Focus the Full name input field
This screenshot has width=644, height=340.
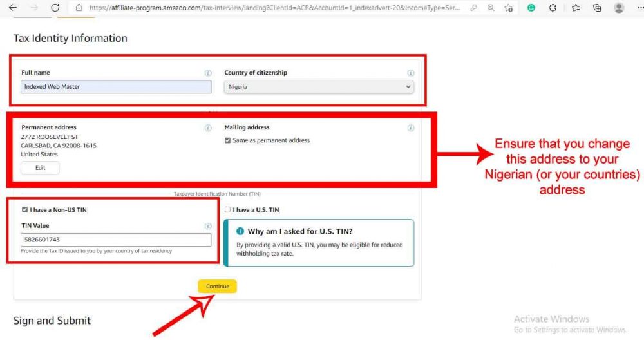116,87
